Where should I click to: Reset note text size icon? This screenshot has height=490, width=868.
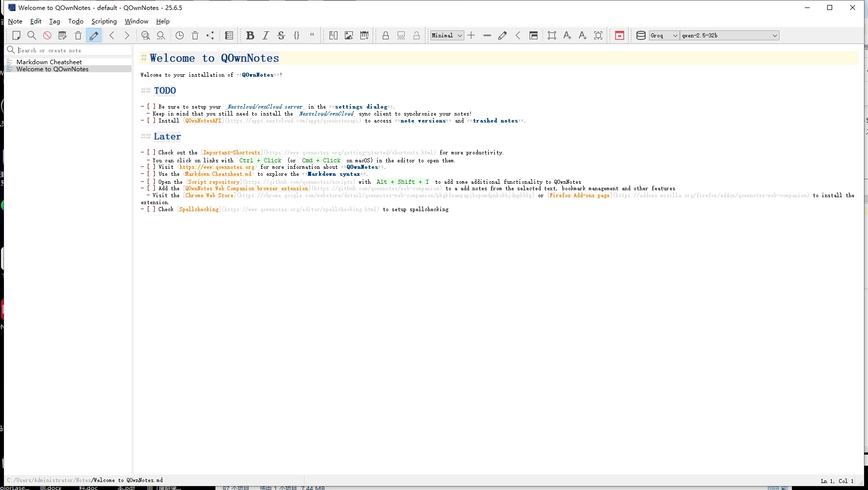(x=598, y=35)
